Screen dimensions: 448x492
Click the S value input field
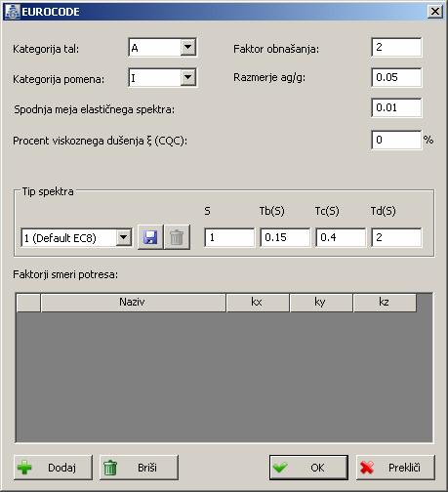tap(229, 237)
